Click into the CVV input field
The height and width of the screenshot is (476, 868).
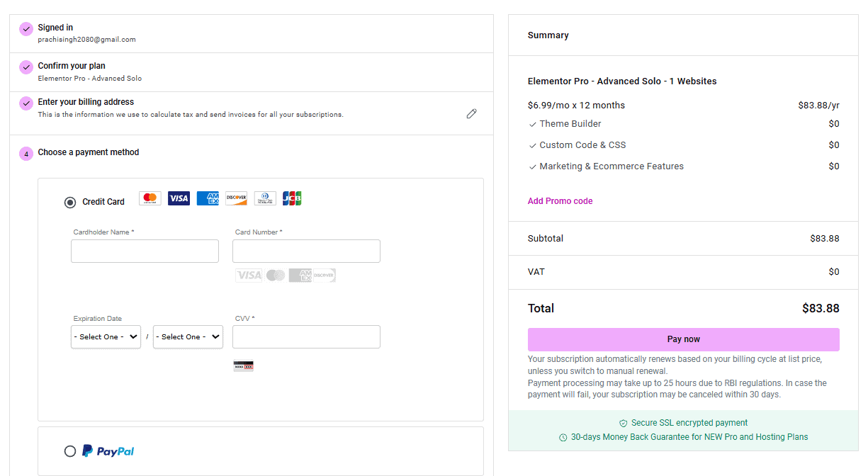[306, 337]
